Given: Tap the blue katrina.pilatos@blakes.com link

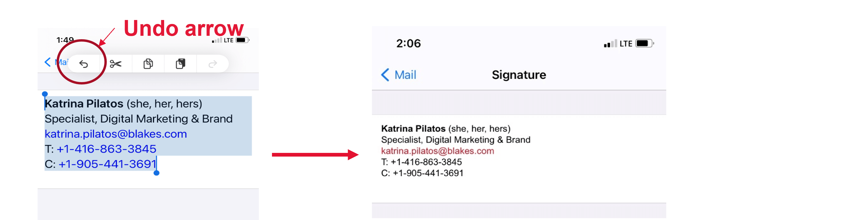Looking at the screenshot, I should [x=115, y=134].
